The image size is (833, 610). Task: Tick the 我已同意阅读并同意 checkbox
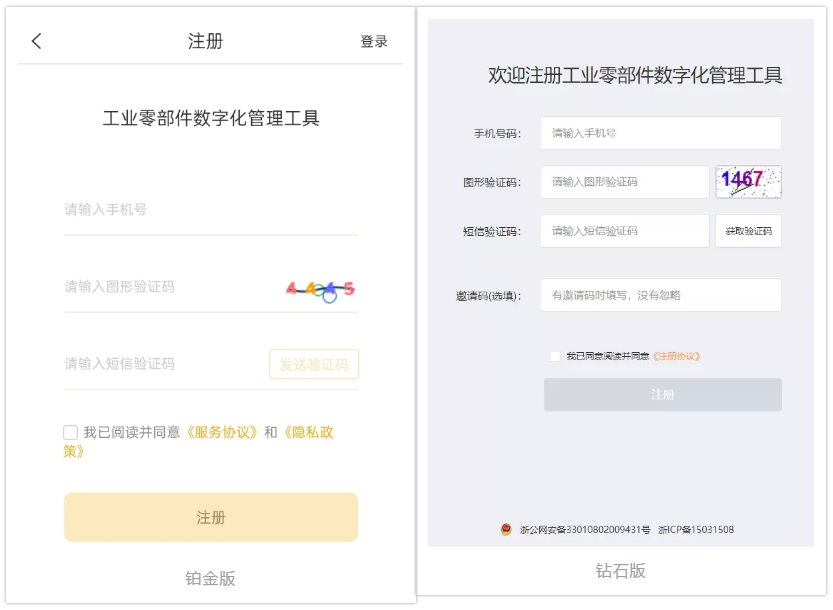point(555,356)
